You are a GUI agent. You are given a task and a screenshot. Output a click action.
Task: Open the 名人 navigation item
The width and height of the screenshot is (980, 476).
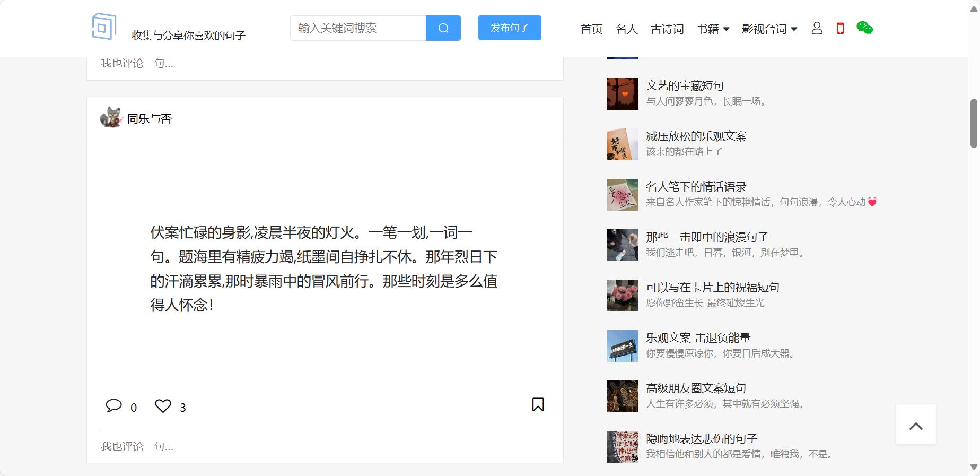[x=626, y=29]
